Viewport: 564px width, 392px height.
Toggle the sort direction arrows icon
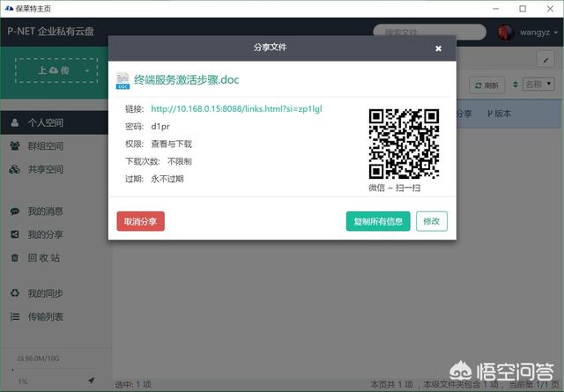pos(515,85)
